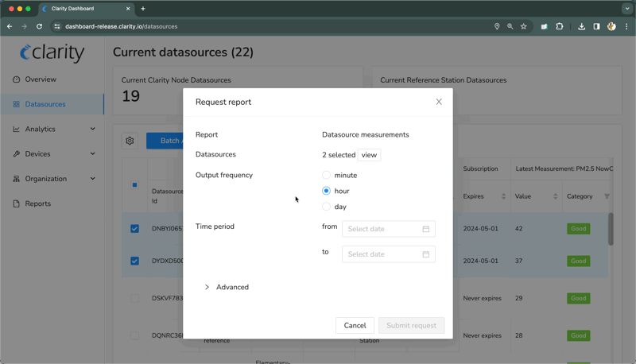
Task: Click the calendar icon in to date
Action: pyautogui.click(x=425, y=254)
